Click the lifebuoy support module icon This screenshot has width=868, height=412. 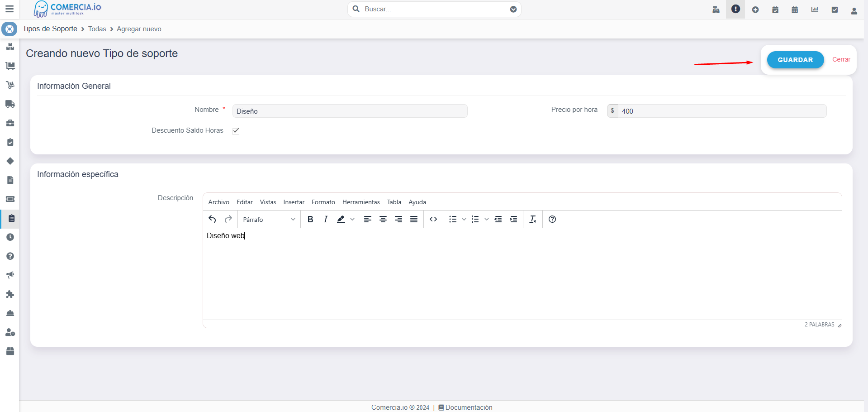point(9,29)
